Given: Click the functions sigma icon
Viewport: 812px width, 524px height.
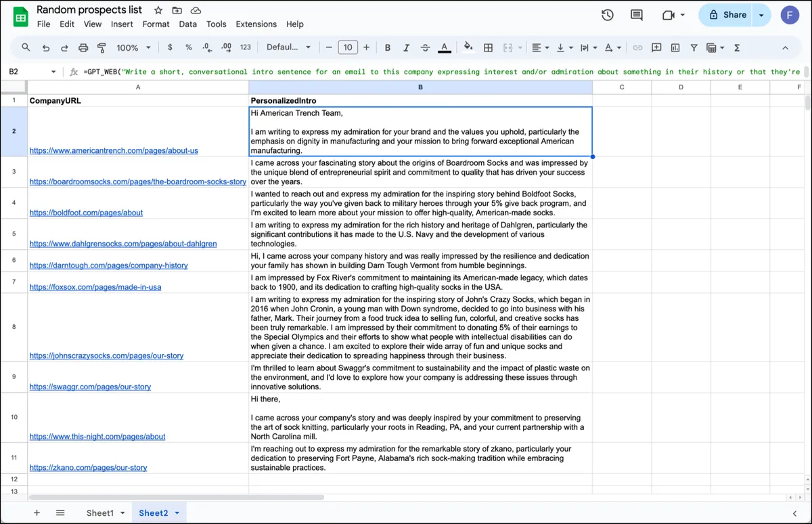Looking at the screenshot, I should [736, 47].
